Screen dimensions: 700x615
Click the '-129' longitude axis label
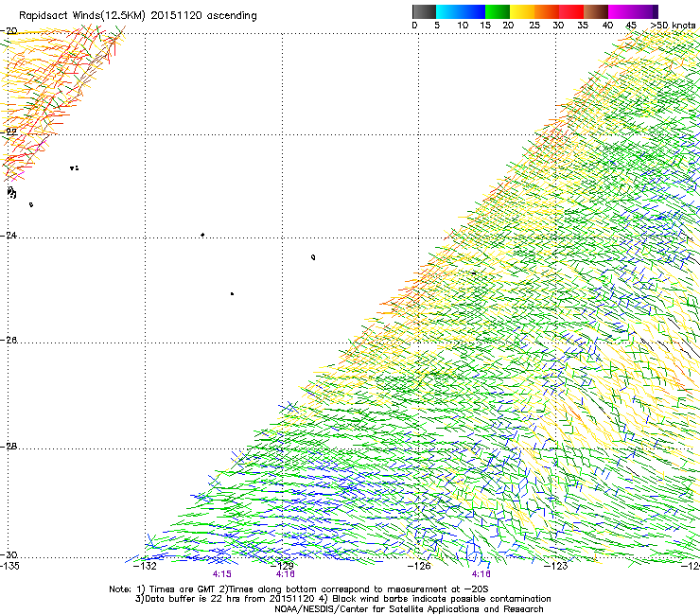click(x=282, y=566)
